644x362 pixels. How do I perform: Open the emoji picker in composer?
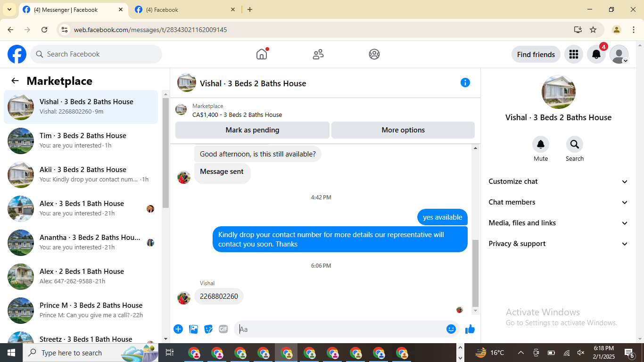tap(451, 329)
